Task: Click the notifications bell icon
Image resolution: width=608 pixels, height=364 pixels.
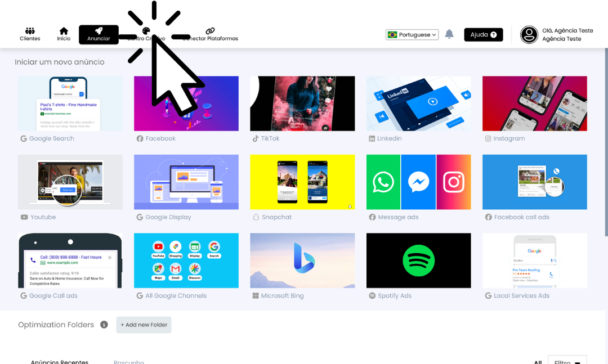Action: click(x=449, y=34)
